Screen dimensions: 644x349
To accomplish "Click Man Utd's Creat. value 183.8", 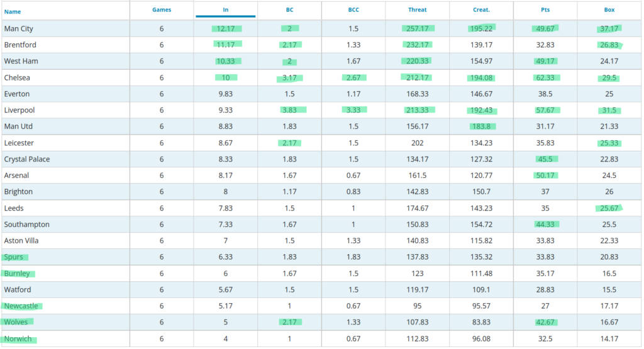I will point(481,126).
